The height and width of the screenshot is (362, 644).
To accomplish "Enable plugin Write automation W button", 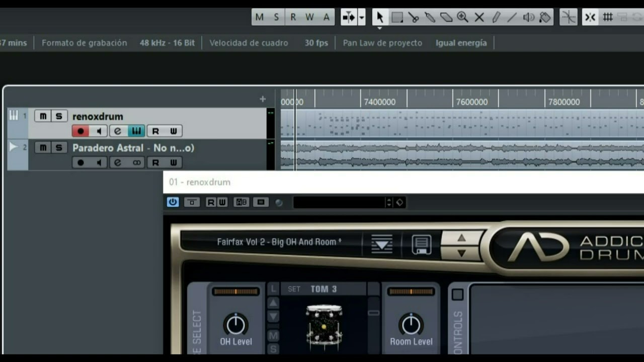I will click(222, 202).
